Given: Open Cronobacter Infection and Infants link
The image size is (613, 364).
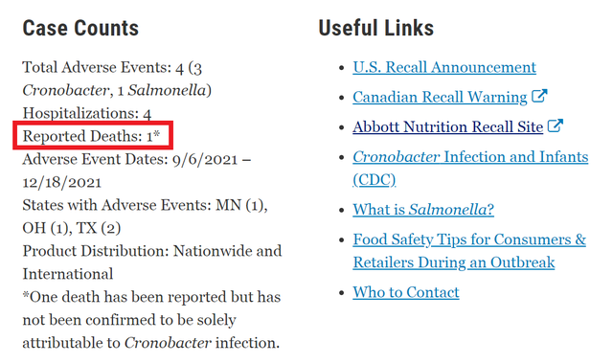Looking at the screenshot, I should [470, 157].
